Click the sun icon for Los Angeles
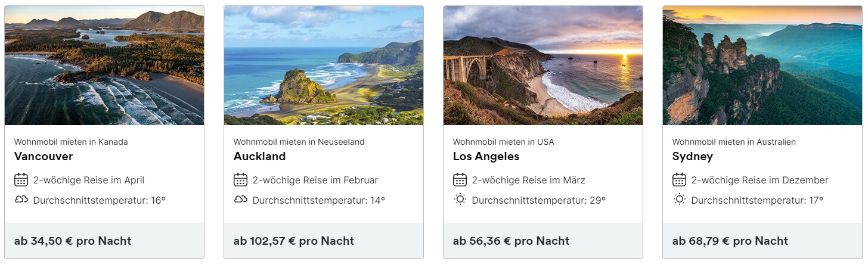The width and height of the screenshot is (868, 265). [x=460, y=199]
